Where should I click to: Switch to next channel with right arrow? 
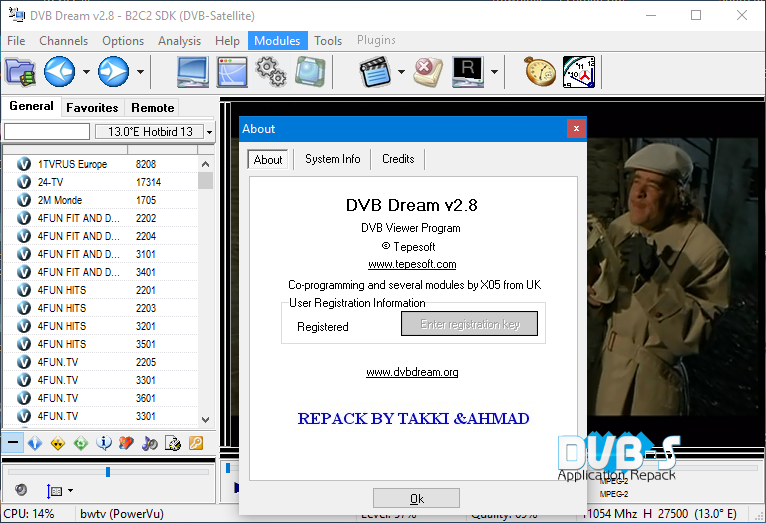pyautogui.click(x=113, y=71)
